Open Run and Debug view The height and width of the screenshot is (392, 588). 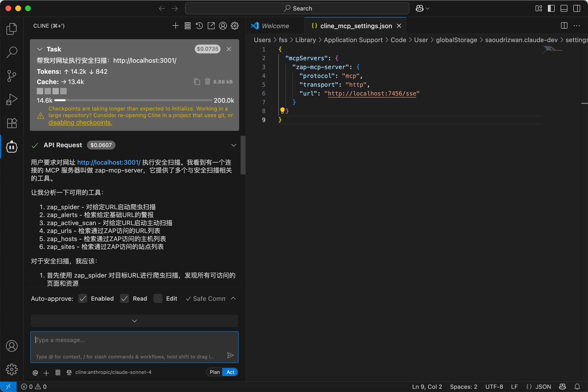[x=12, y=99]
